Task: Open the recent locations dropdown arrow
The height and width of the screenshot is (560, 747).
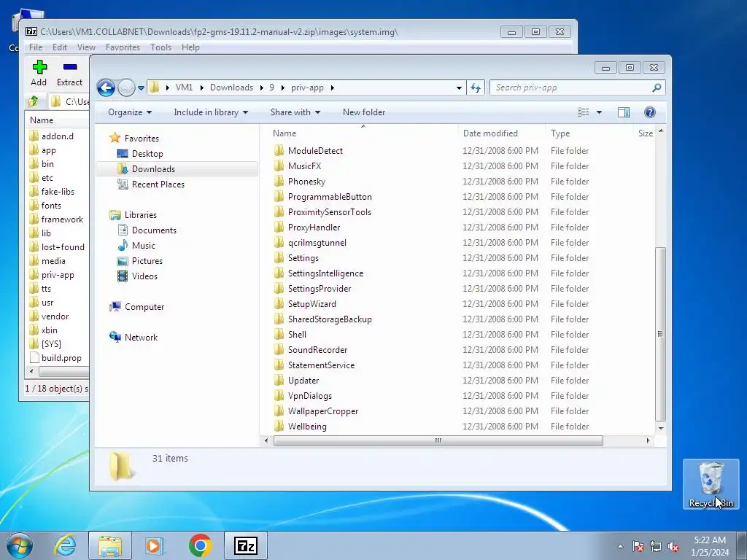Action: [x=141, y=88]
